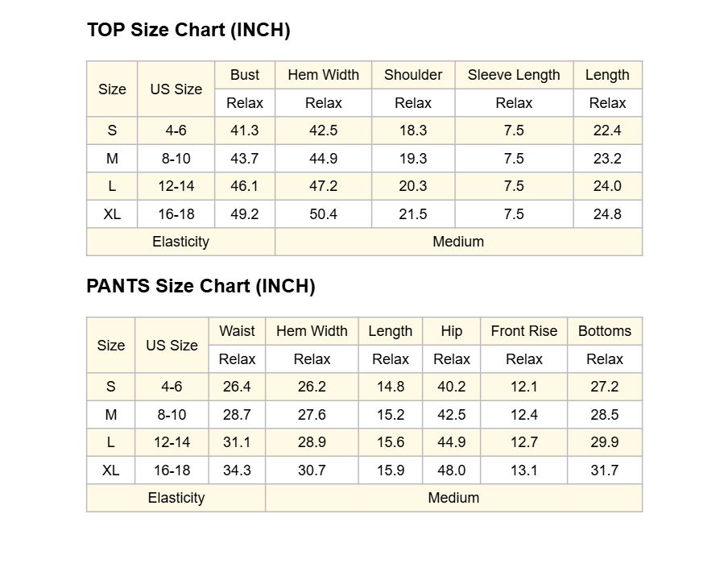The image size is (728, 576).
Task: Click the Waist column header in pants chart
Action: (x=237, y=331)
